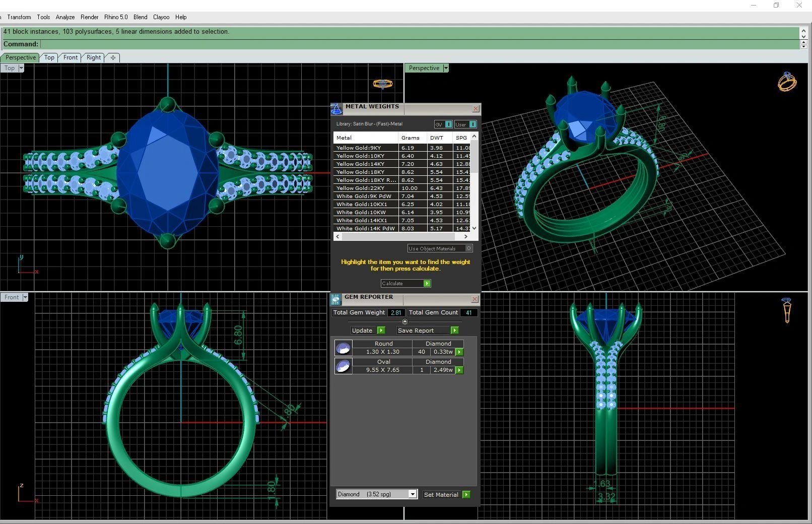The width and height of the screenshot is (812, 524).
Task: Click the Metal Weights panel cone icon
Action: [x=336, y=109]
